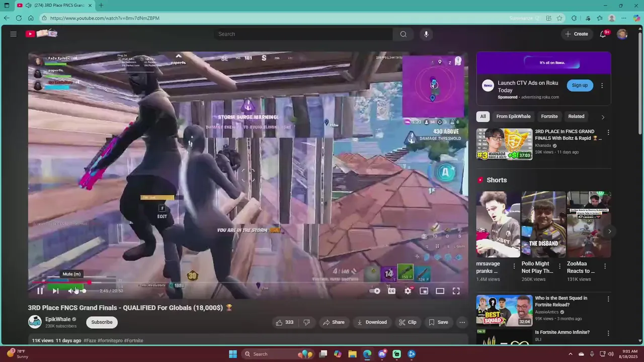644x362 pixels.
Task: Click the #Fortnite hashtag
Action: coord(133,340)
